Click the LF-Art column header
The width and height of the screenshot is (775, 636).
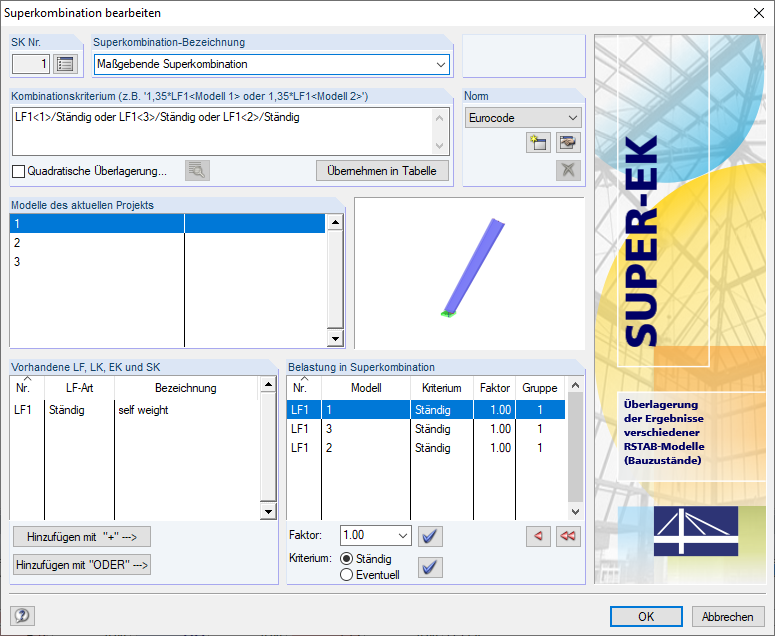coord(80,388)
